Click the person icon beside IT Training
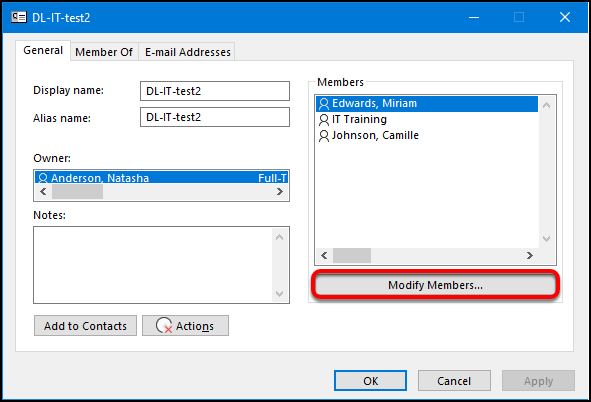The image size is (591, 402). coord(324,119)
